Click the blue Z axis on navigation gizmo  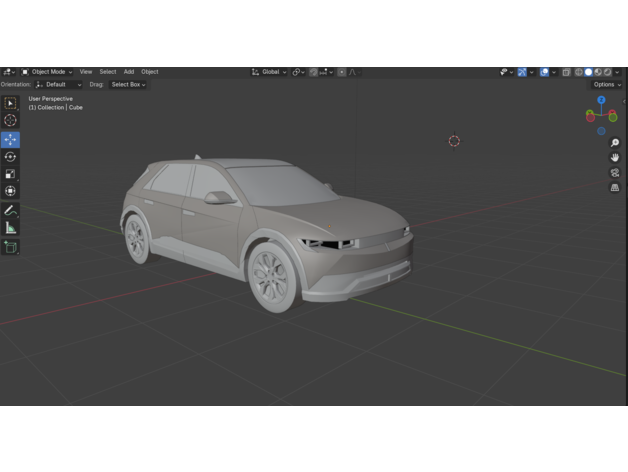(x=601, y=100)
